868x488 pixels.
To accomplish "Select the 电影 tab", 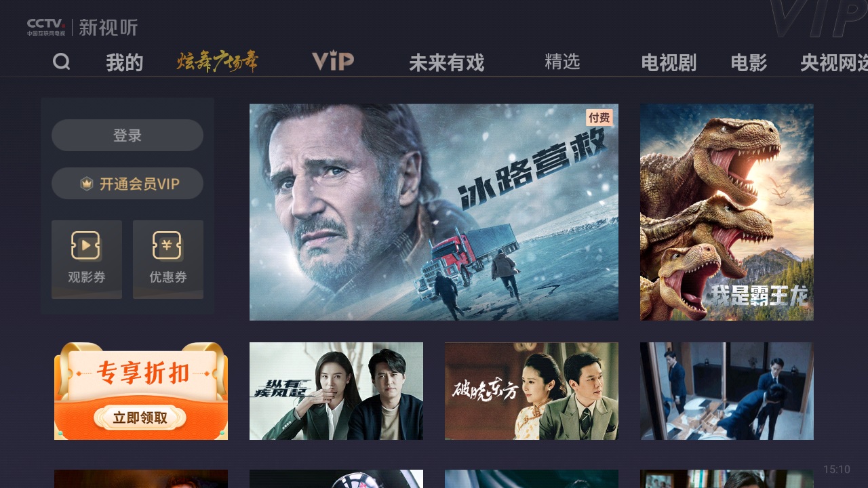I will [x=749, y=63].
